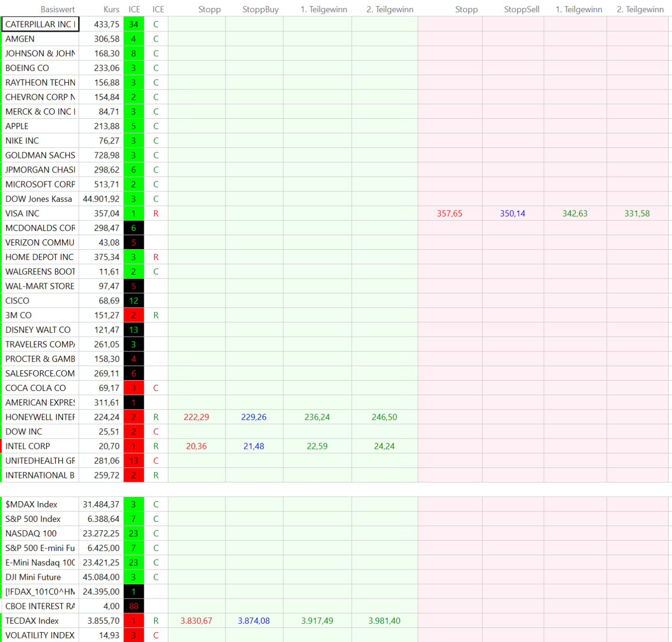Click the Kurs column header
The image size is (672, 642).
point(111,9)
